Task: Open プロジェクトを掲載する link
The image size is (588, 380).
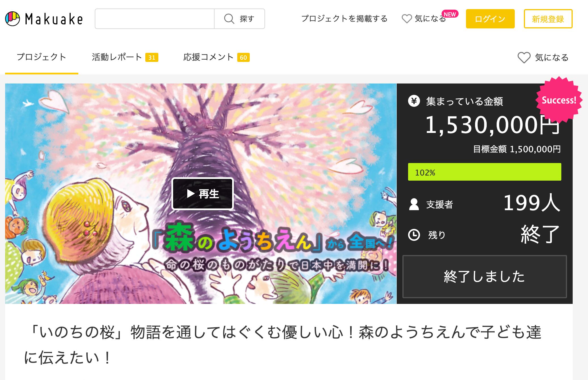Action: point(344,19)
